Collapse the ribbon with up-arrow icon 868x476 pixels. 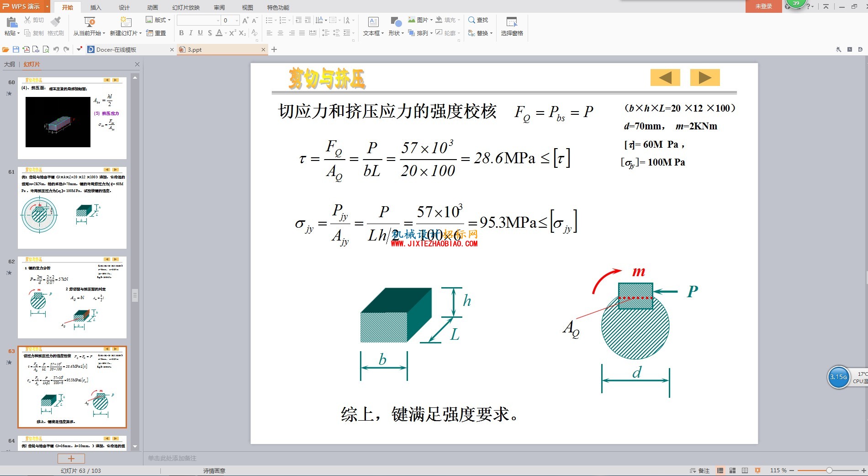[826, 6]
